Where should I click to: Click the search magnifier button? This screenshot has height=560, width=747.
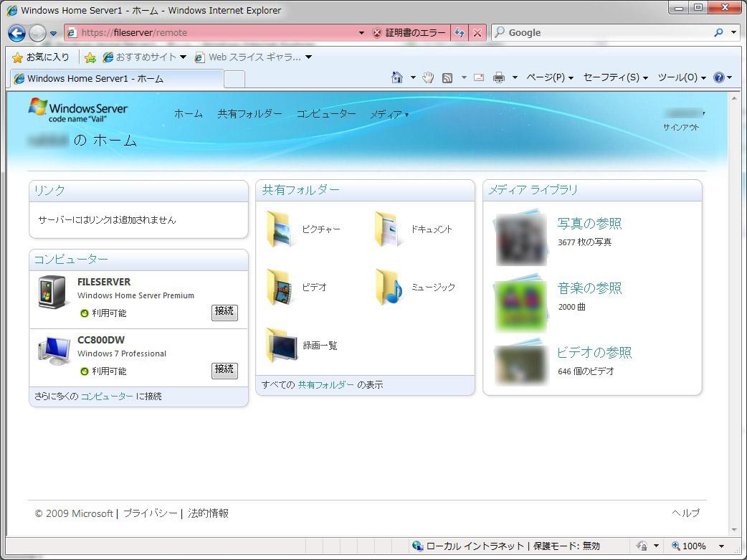click(718, 32)
